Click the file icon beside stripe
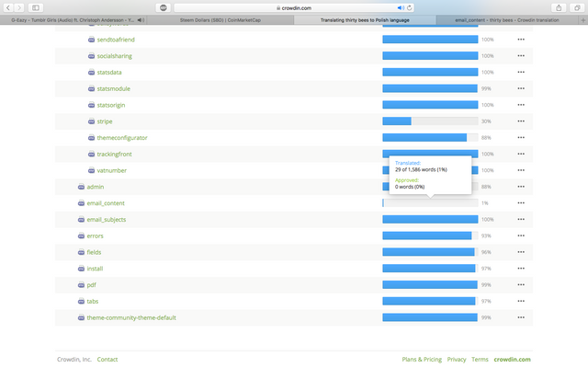Image resolution: width=588 pixels, height=368 pixels. (x=91, y=121)
